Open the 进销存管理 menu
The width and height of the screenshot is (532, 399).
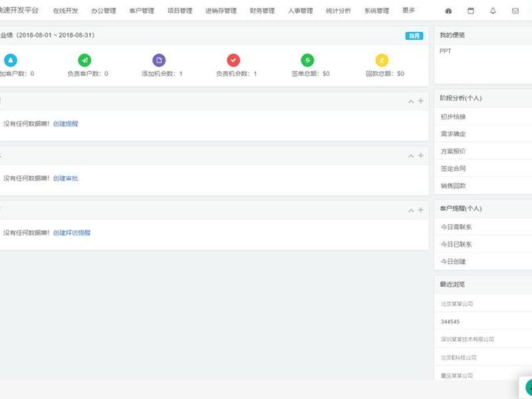pos(221,11)
